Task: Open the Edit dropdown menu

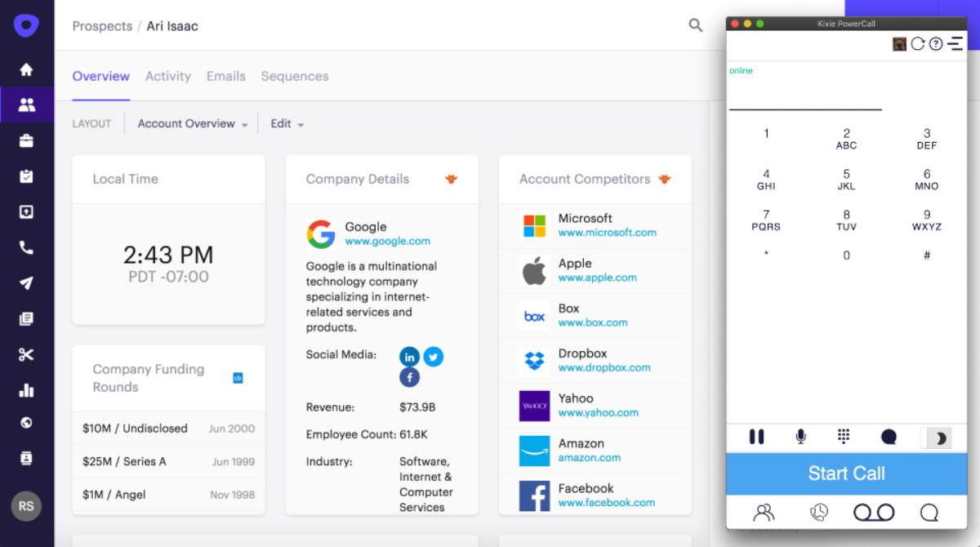Action: [x=287, y=124]
